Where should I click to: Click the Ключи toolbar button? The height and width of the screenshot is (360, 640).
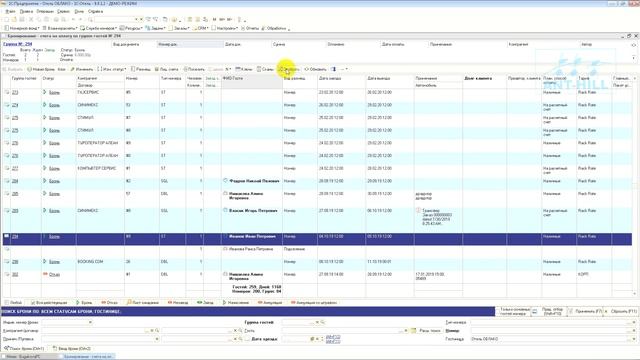point(244,69)
